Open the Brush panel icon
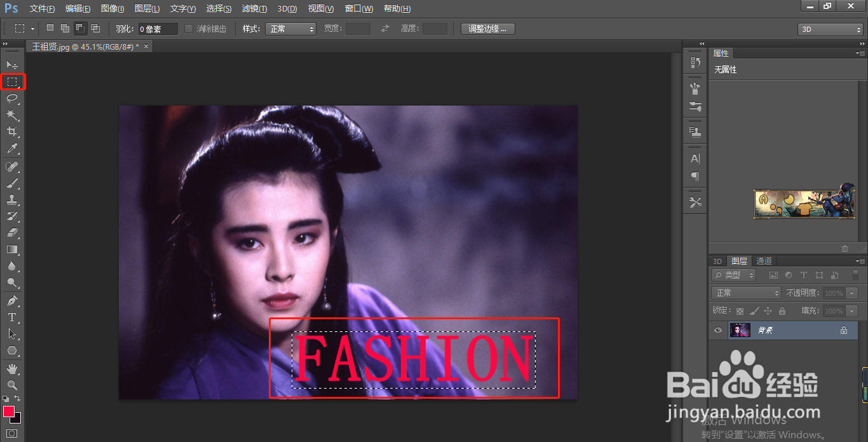This screenshot has height=442, width=868. pos(695,88)
